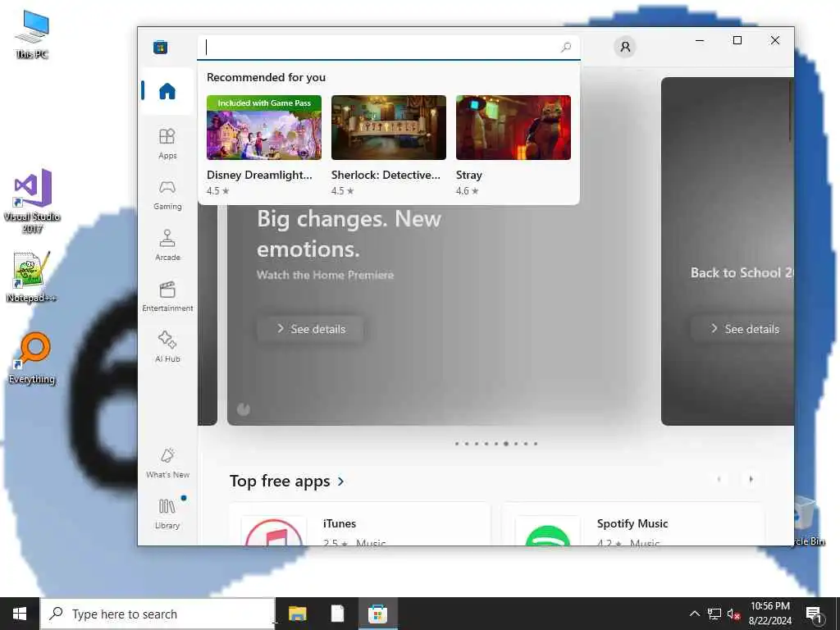Select the last carousel page dot
Screen dimensions: 840x630
[535, 444]
